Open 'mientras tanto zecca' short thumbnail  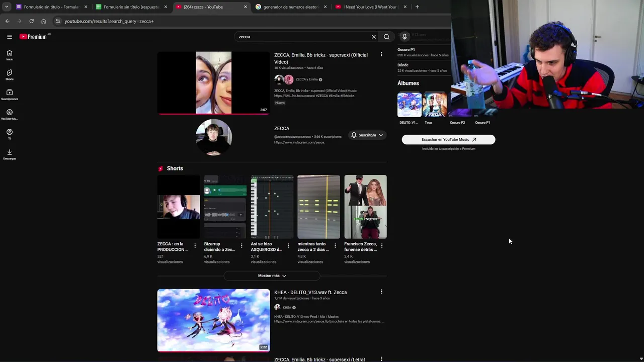coord(318,207)
